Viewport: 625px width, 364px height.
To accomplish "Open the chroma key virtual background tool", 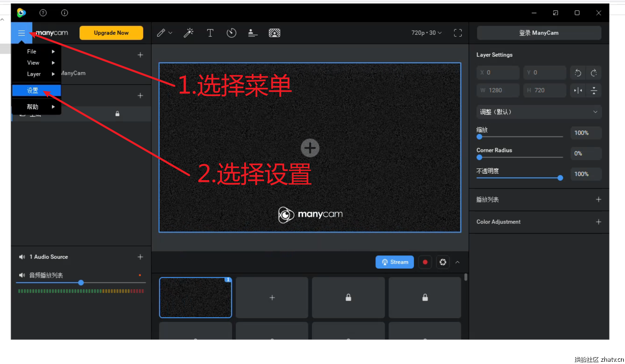I will pos(275,33).
